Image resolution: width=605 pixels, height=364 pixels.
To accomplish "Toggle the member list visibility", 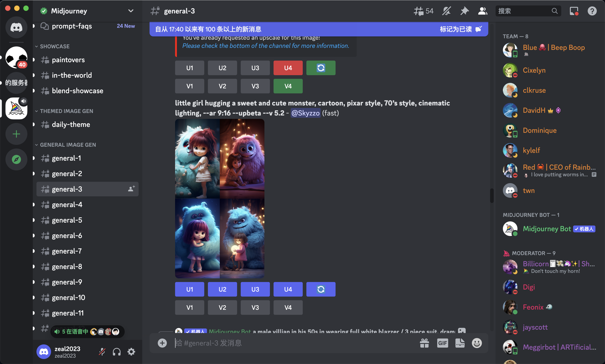I will point(482,11).
